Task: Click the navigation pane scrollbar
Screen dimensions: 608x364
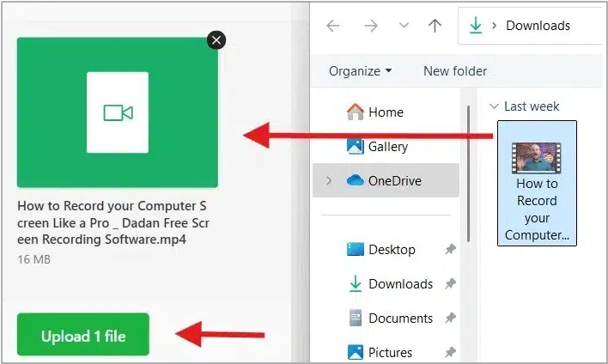Action: pos(468,173)
